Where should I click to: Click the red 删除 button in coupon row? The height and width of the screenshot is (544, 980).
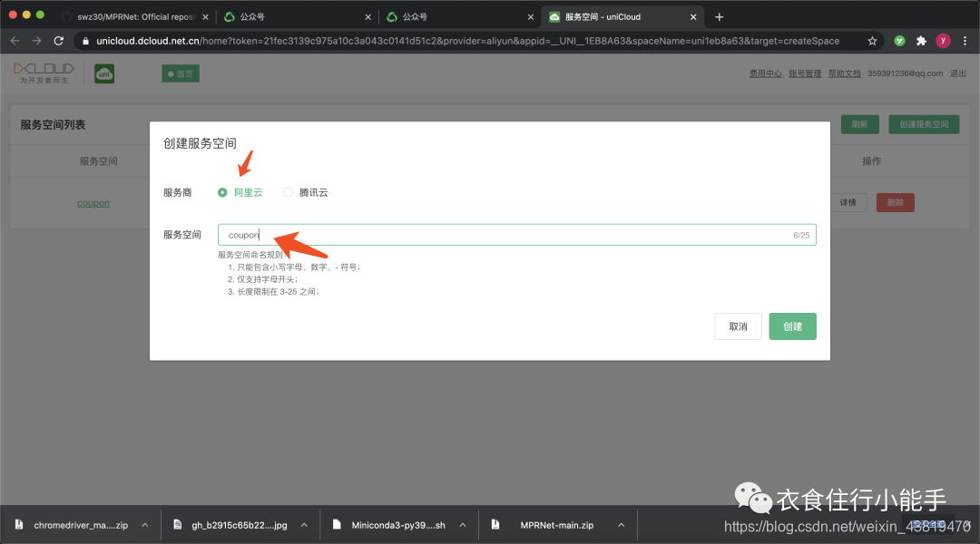pos(895,202)
